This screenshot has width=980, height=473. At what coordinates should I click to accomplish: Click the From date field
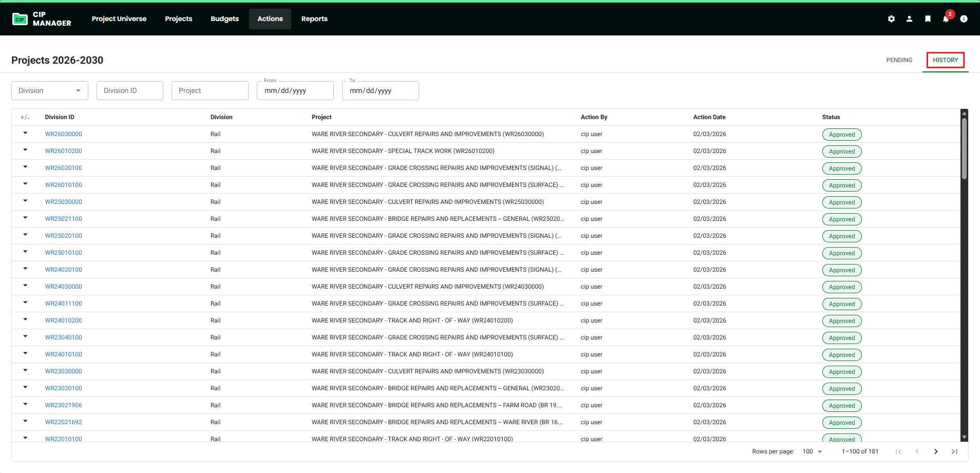295,90
